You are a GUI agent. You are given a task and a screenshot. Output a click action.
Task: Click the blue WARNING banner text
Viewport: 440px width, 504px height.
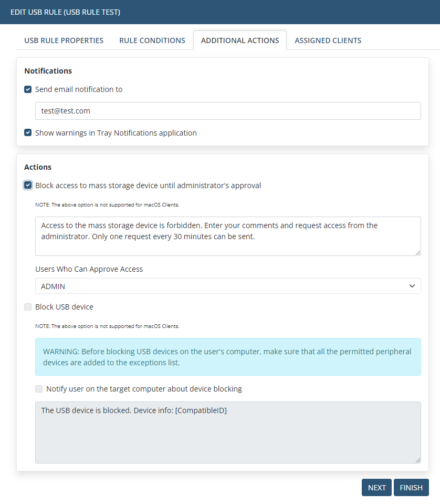point(228,357)
